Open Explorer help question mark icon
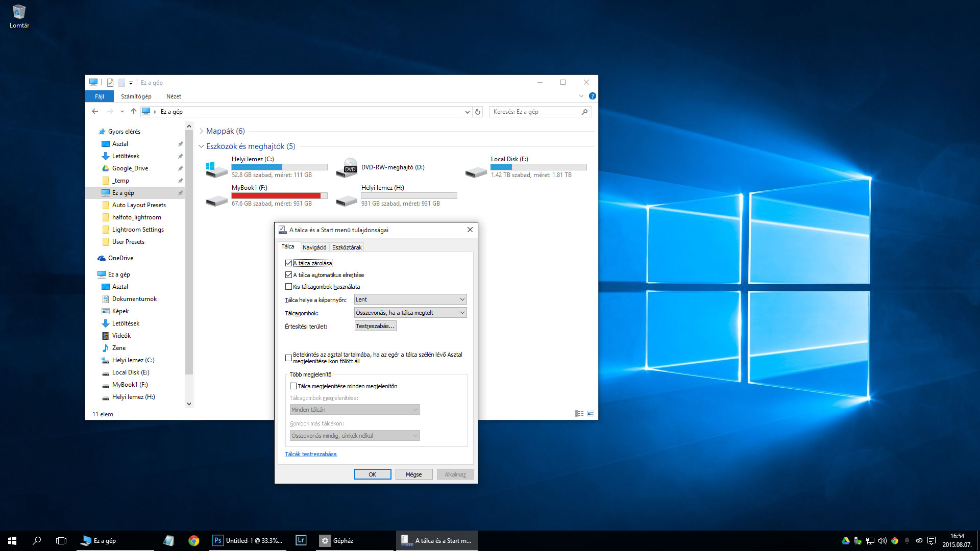The height and width of the screenshot is (551, 980). pos(592,96)
